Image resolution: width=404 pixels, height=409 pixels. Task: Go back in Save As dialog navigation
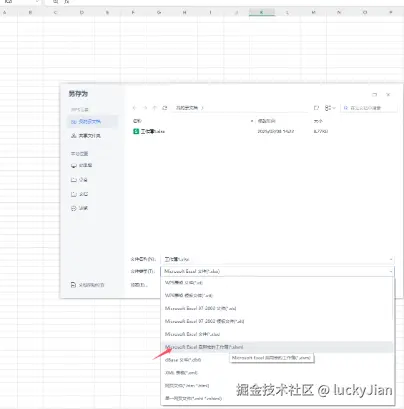coord(134,108)
